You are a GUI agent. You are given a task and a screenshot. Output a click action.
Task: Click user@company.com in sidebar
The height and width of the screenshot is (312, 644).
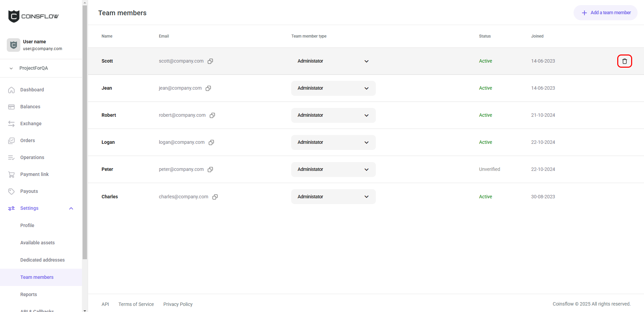coord(43,49)
